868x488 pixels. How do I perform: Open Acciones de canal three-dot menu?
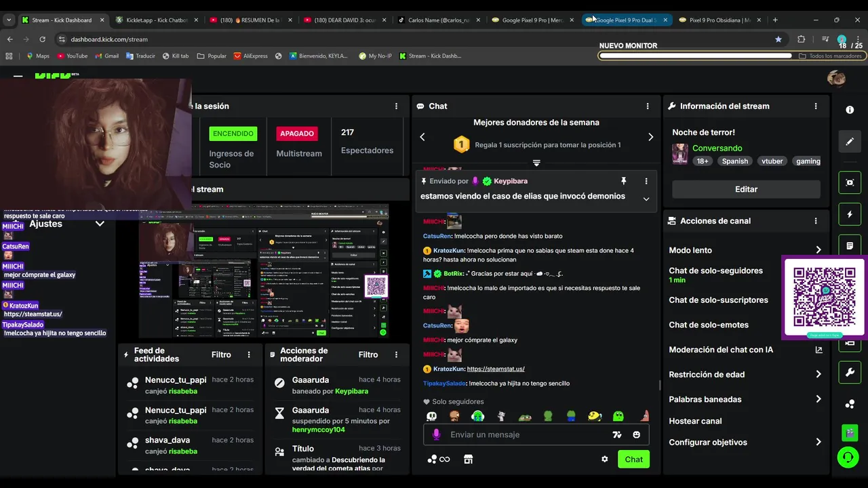coord(816,221)
